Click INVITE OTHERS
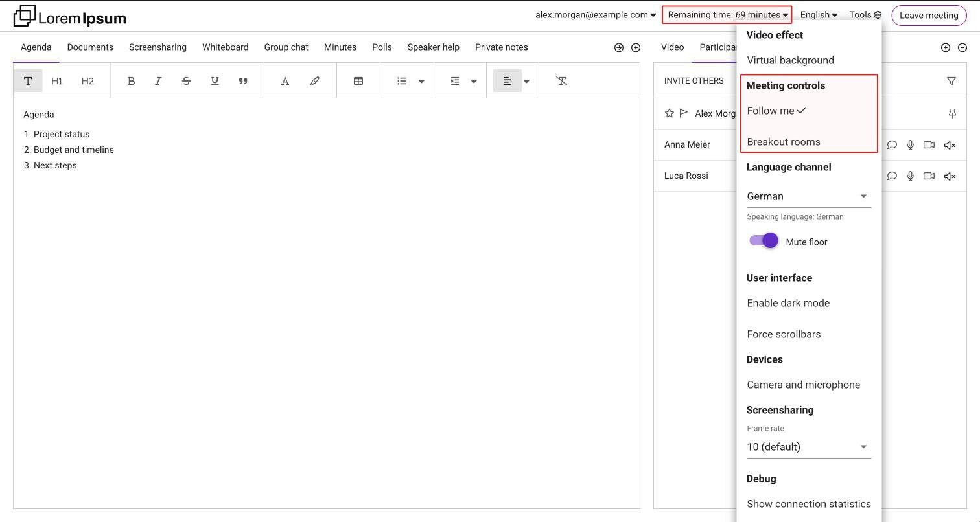 pos(694,81)
